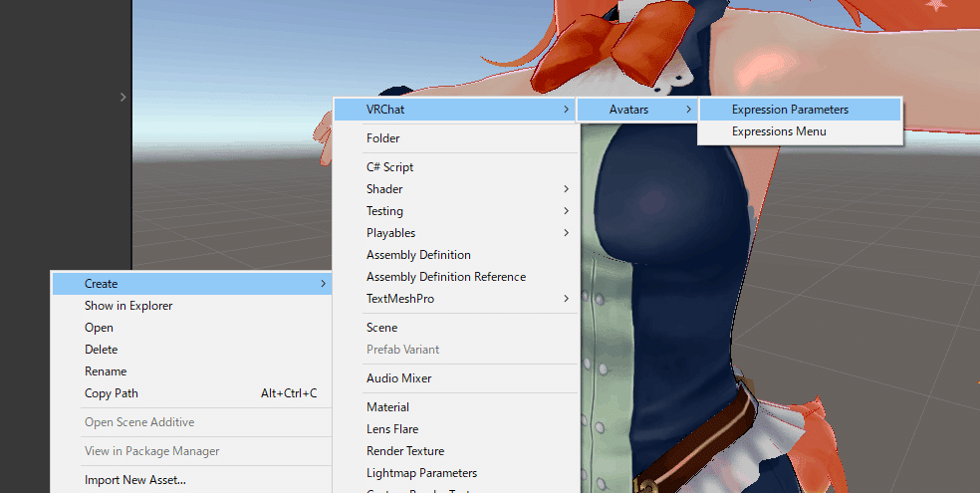
Task: Choose Show in Explorer
Action: click(x=191, y=306)
